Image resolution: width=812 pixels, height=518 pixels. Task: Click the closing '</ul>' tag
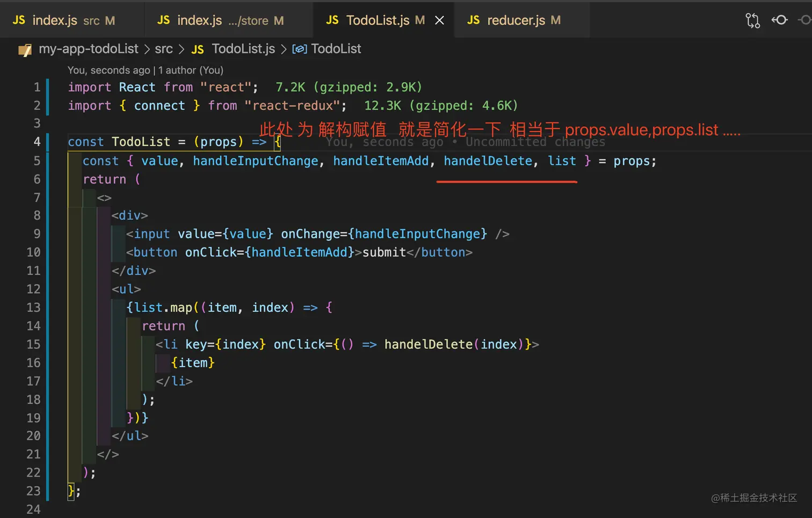[130, 436]
